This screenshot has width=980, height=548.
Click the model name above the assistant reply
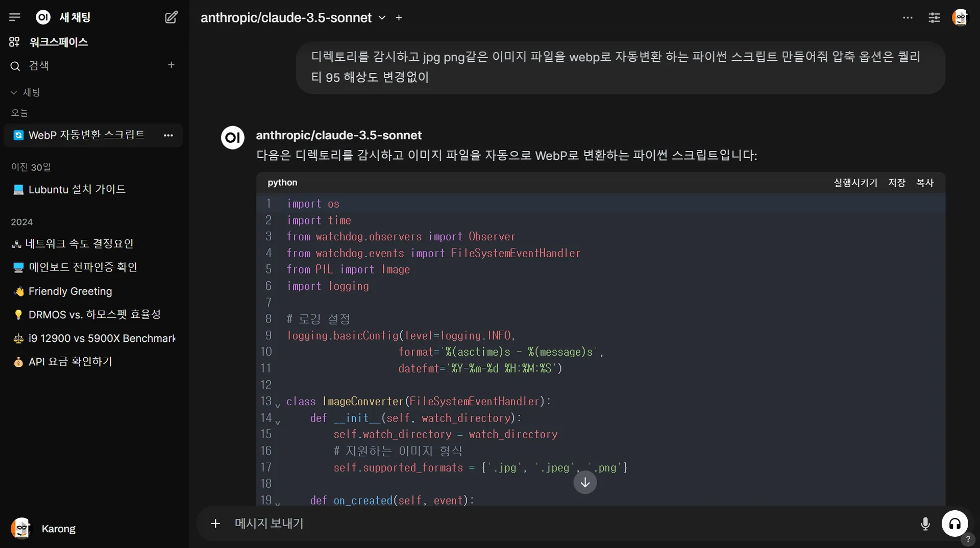coord(338,135)
